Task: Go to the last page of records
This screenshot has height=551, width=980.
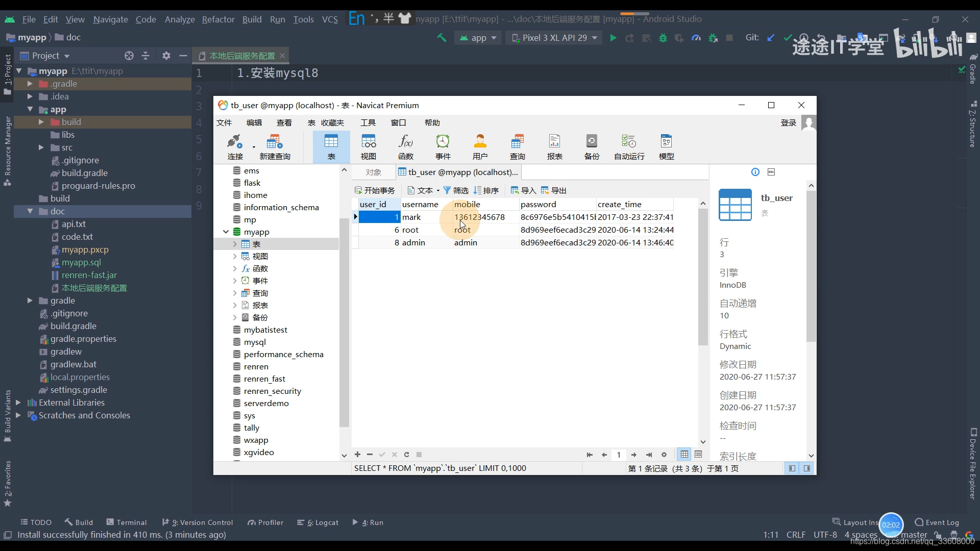Action: [649, 455]
